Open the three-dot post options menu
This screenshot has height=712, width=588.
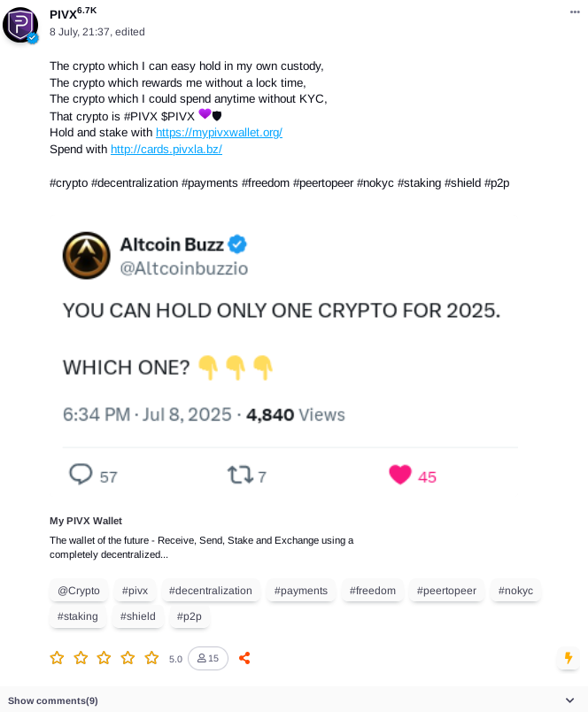[575, 12]
